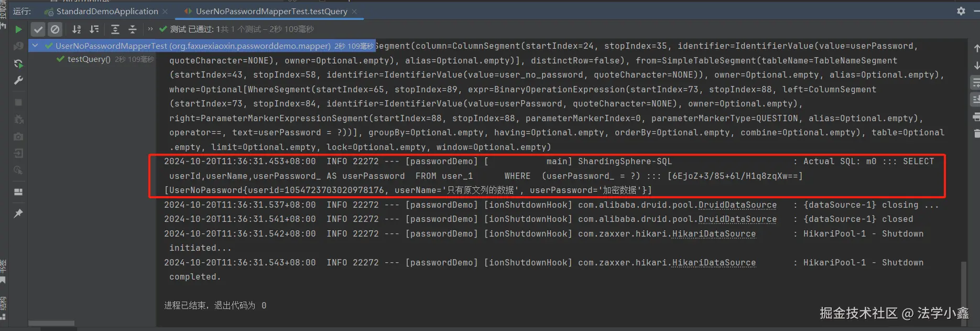Open the more toolbar actions chevron
Screen dimensions: 980x331
click(150, 29)
